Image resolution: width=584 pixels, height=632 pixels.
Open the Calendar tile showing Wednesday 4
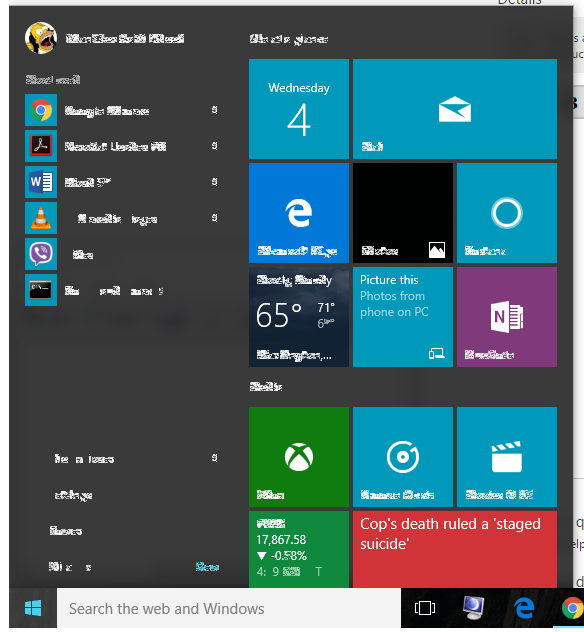pos(299,109)
